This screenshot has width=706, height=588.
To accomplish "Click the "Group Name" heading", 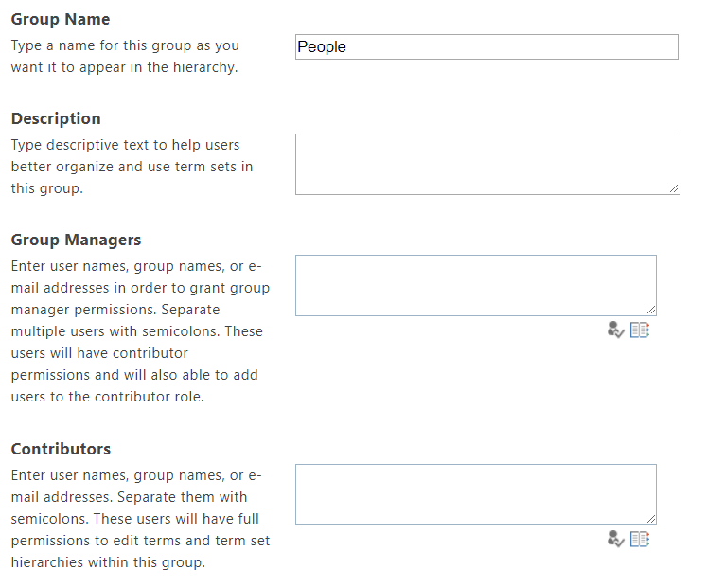I will click(x=61, y=19).
